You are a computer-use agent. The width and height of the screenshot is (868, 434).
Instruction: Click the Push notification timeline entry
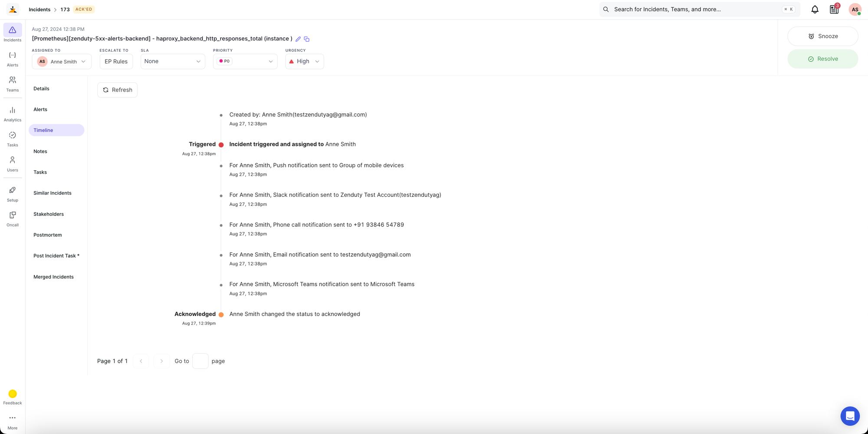click(316, 166)
